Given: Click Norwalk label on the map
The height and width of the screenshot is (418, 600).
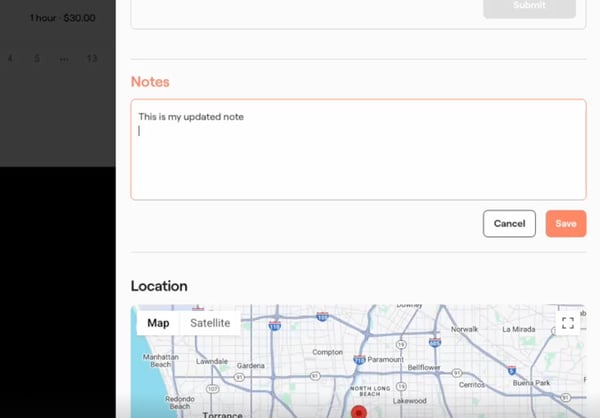Looking at the screenshot, I should tap(465, 328).
